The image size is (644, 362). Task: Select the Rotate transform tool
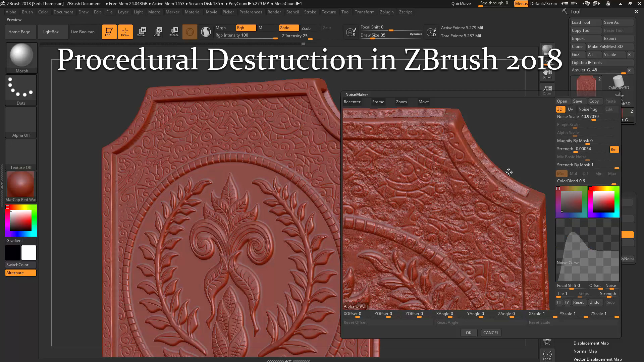click(x=173, y=32)
